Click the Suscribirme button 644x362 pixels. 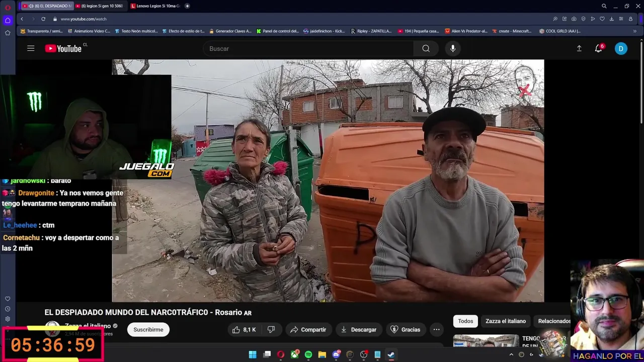[148, 329]
